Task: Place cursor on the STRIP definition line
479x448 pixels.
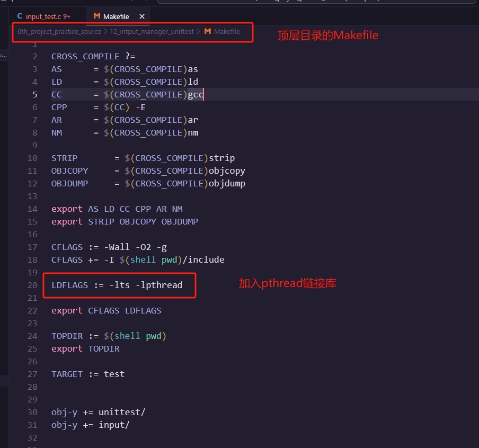Action: click(x=143, y=158)
